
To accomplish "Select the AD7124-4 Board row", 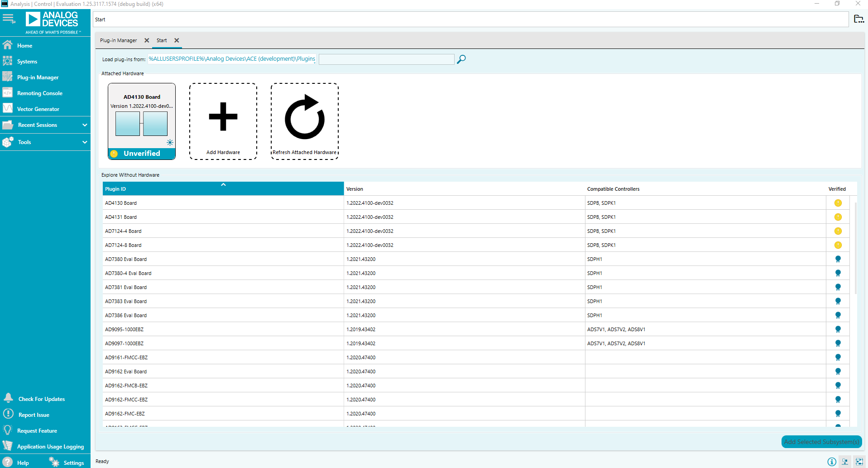I will pyautogui.click(x=476, y=231).
